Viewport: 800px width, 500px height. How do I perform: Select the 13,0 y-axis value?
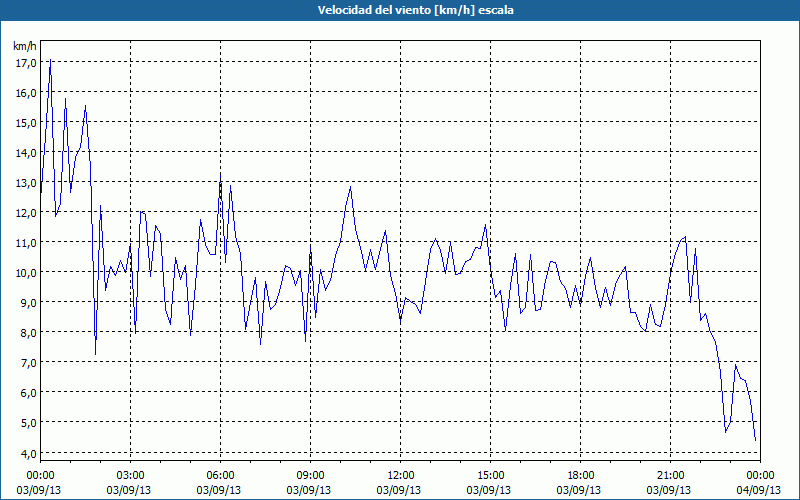(26, 183)
